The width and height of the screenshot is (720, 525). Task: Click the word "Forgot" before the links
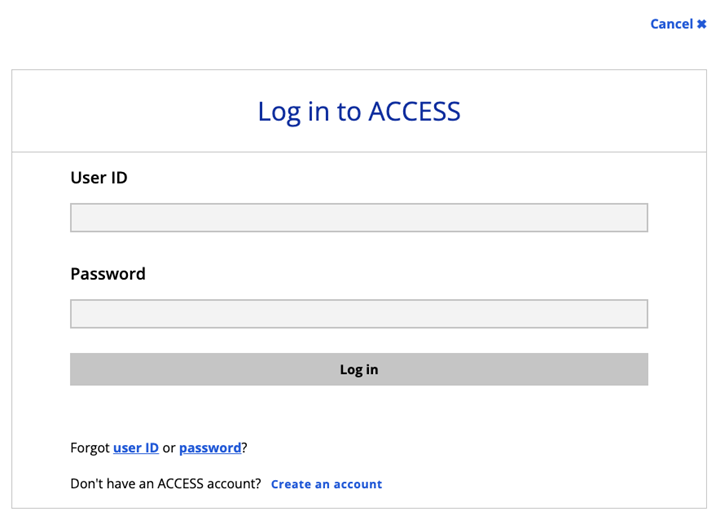pos(90,448)
